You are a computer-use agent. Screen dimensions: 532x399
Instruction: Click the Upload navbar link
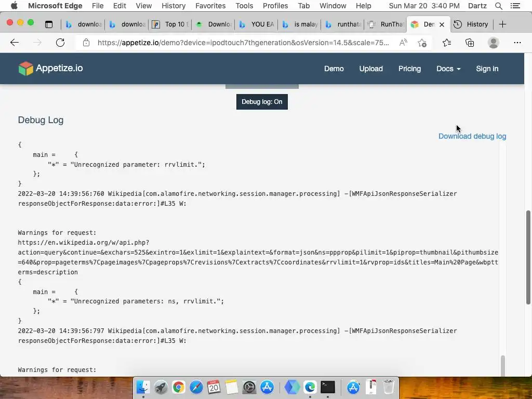371,69
